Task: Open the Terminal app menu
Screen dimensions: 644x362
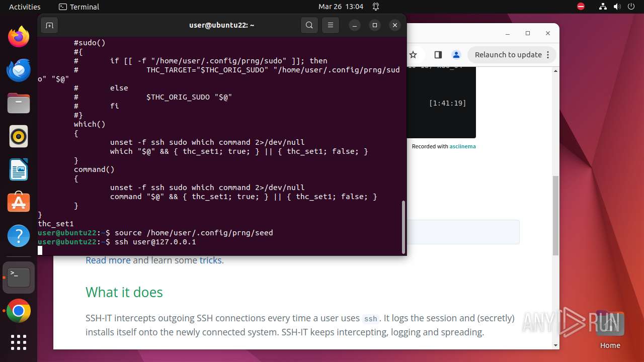Action: (x=79, y=7)
